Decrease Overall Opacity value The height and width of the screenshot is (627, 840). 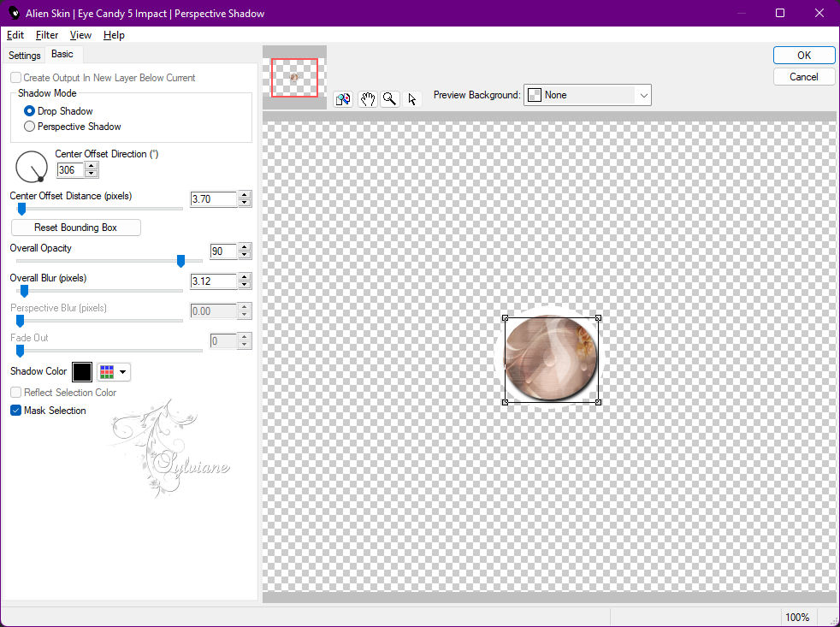[x=245, y=255]
